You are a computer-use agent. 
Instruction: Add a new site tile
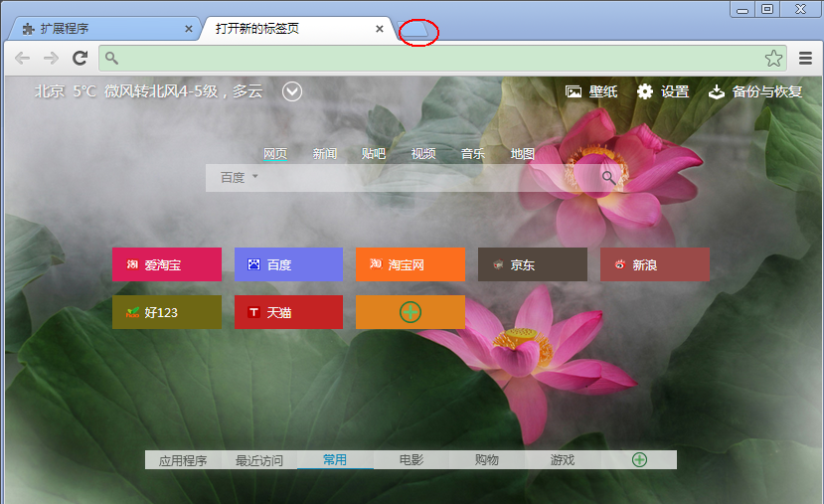click(x=410, y=312)
